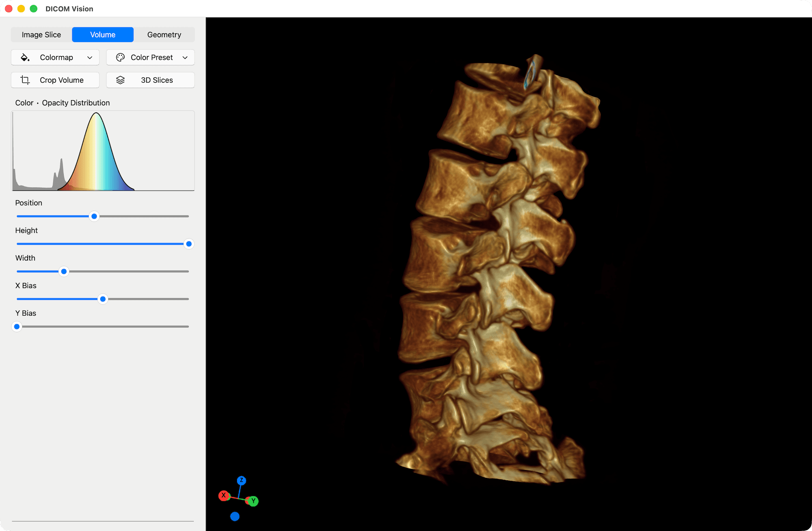Viewport: 812px width, 531px height.
Task: Switch to the Image Slice tab
Action: click(x=41, y=35)
